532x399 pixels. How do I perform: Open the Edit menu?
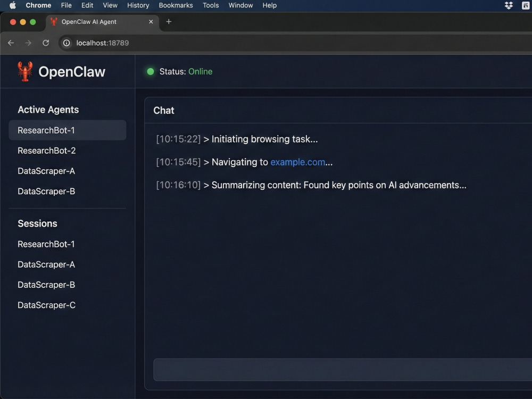click(87, 5)
